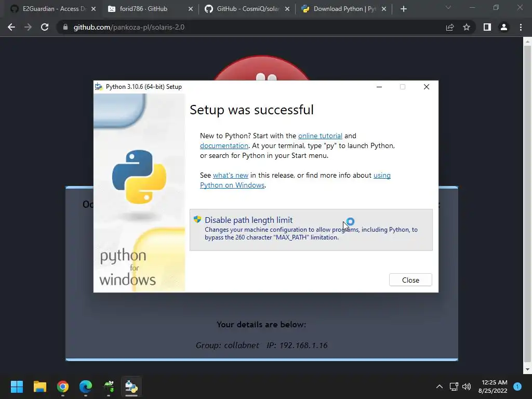Click Disable path length limit option

[311, 230]
